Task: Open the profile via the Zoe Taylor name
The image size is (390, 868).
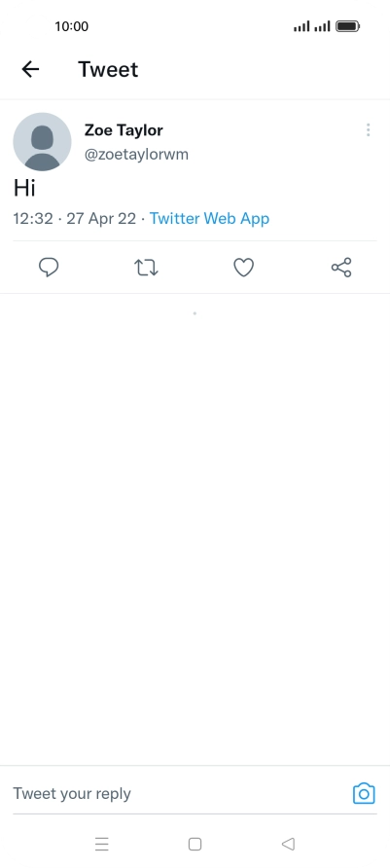Action: (x=124, y=130)
